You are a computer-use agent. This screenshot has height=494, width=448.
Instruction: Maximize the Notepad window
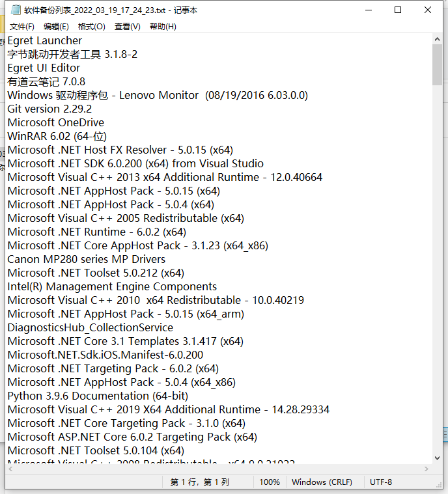pyautogui.click(x=398, y=10)
